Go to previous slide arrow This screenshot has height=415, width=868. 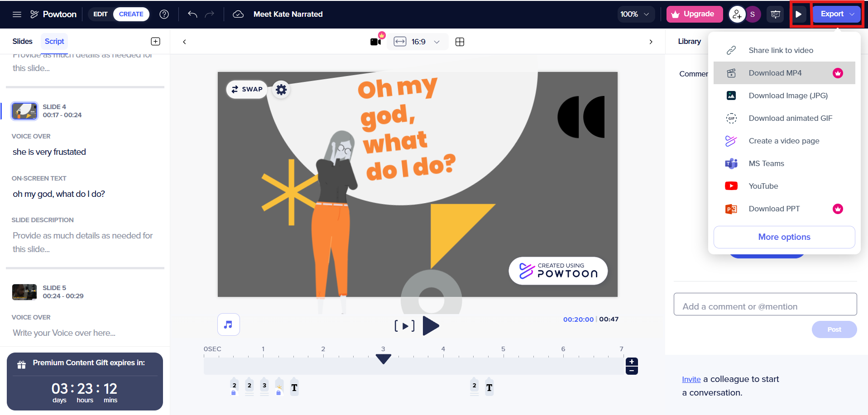(184, 42)
